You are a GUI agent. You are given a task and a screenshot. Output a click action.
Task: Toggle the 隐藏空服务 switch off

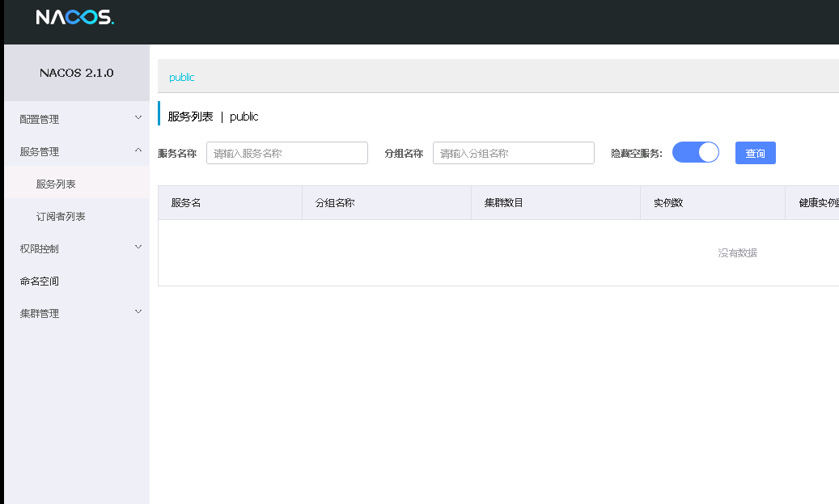click(696, 152)
